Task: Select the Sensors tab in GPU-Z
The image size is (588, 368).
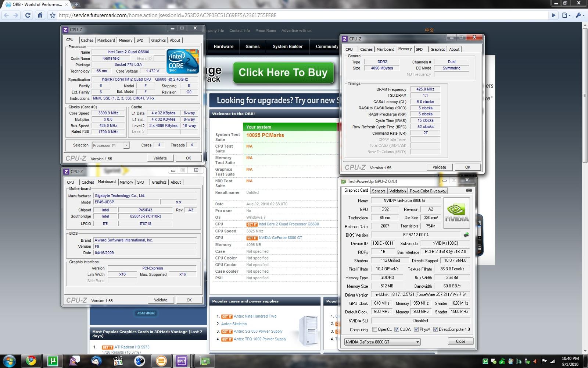Action: tap(379, 191)
